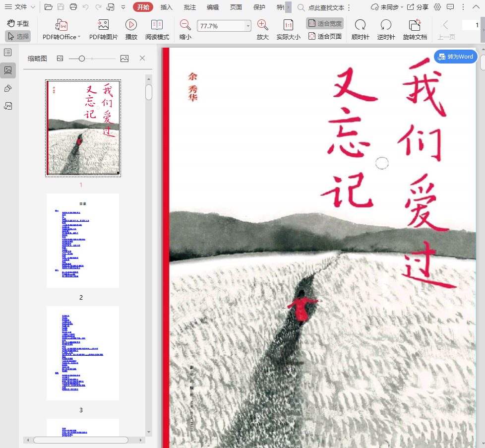Click the save document icon

[x=61, y=7]
